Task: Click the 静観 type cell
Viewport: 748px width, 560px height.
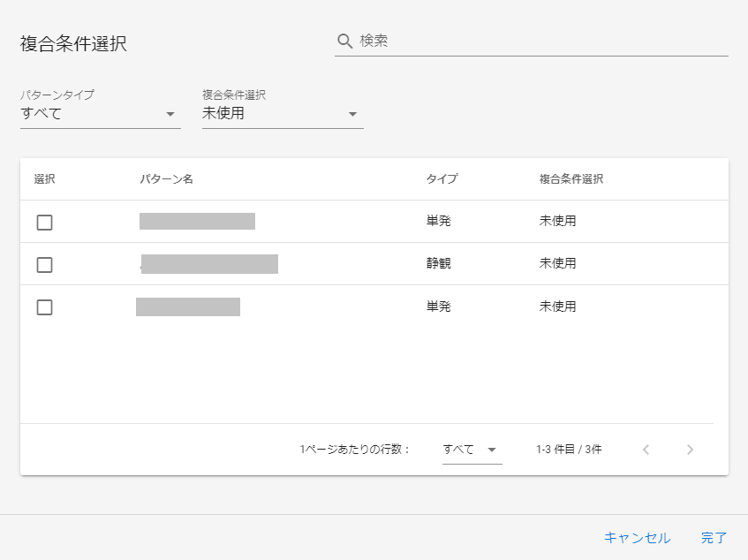Action: point(439,263)
